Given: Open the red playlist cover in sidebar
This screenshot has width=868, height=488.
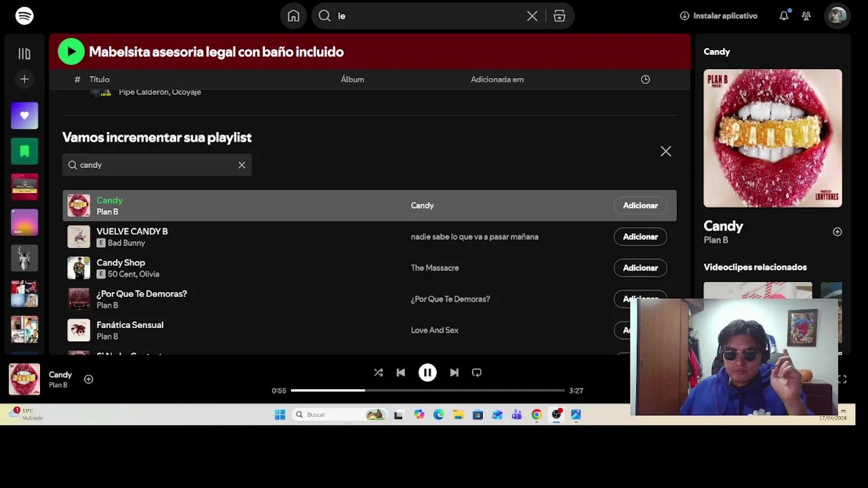Looking at the screenshot, I should tap(24, 186).
